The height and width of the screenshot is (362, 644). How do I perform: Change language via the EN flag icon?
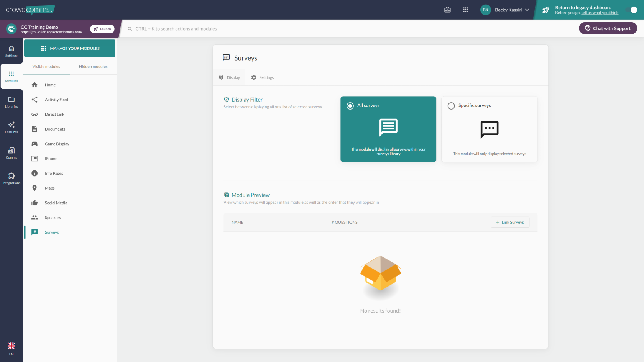pos(11,346)
